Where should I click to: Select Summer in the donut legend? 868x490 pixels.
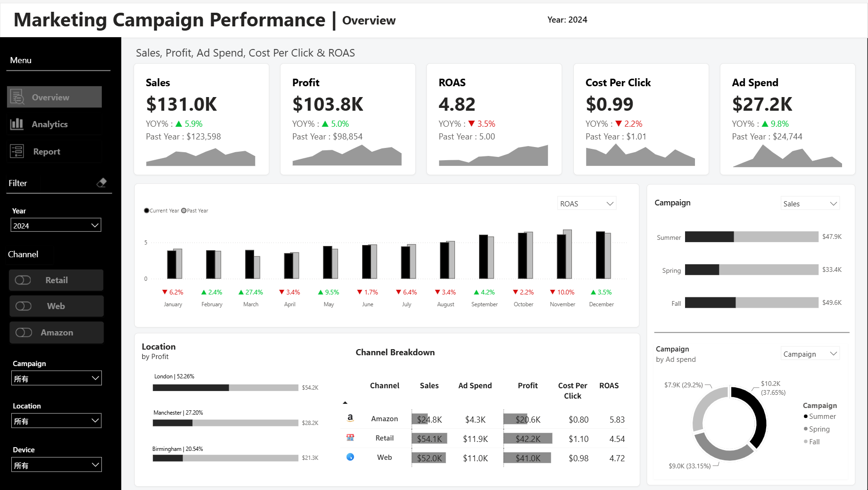click(819, 416)
